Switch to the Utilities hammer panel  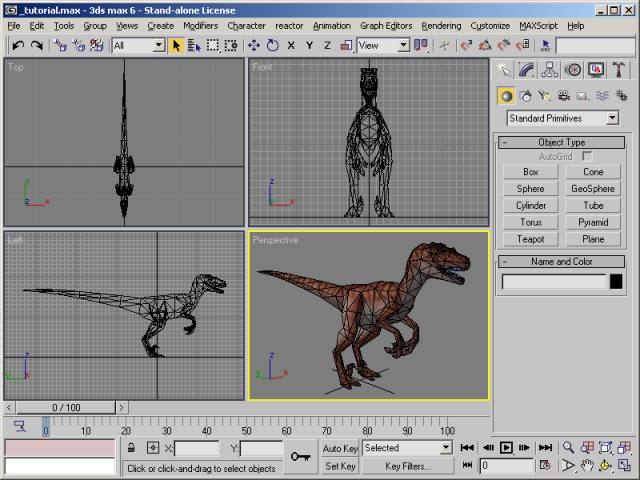click(619, 70)
